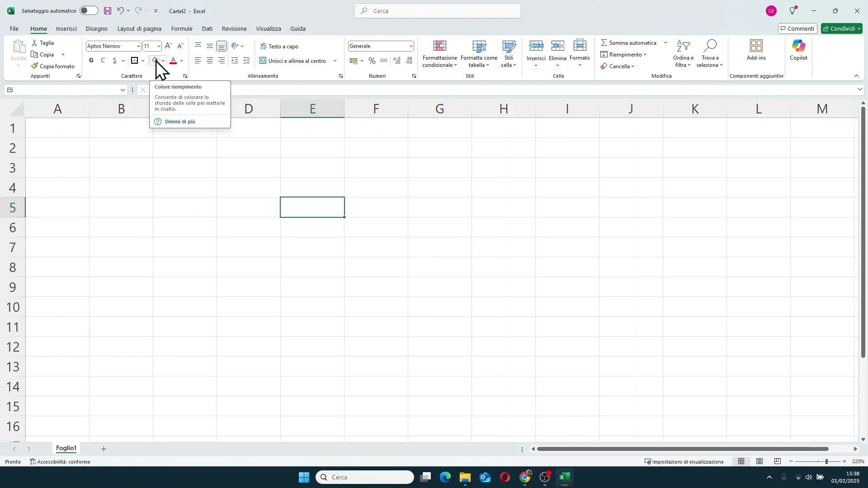Viewport: 868px width, 488px height.
Task: Click Dimmi di più link in tooltip
Action: [180, 122]
